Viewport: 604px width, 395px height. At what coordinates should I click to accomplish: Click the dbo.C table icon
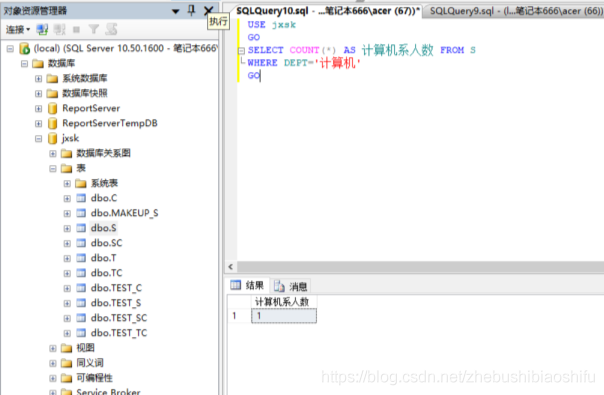point(81,198)
